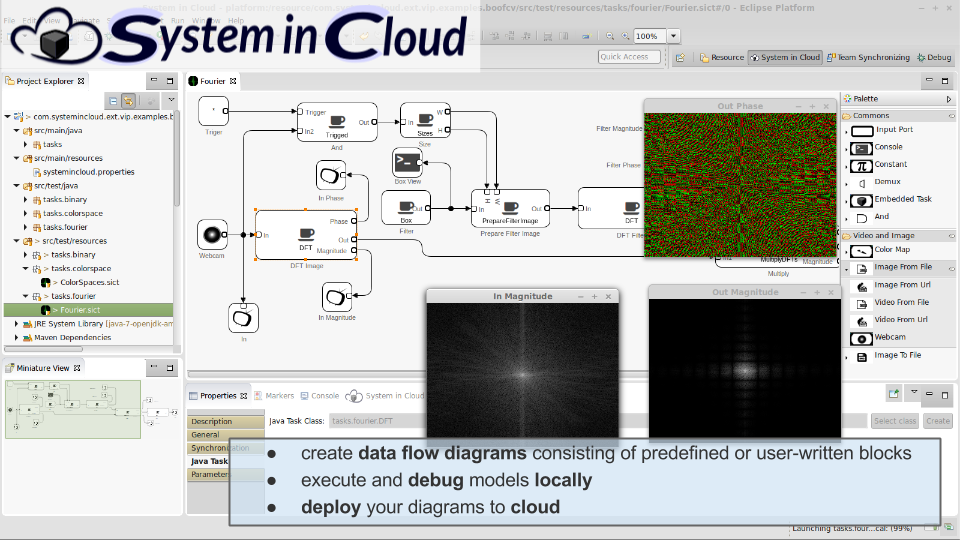Click the In Phase display block
Screen dimensions: 960x540
(x=331, y=175)
